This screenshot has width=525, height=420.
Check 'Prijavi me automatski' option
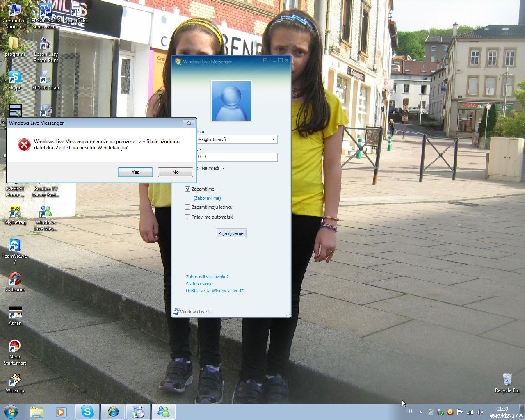[188, 217]
